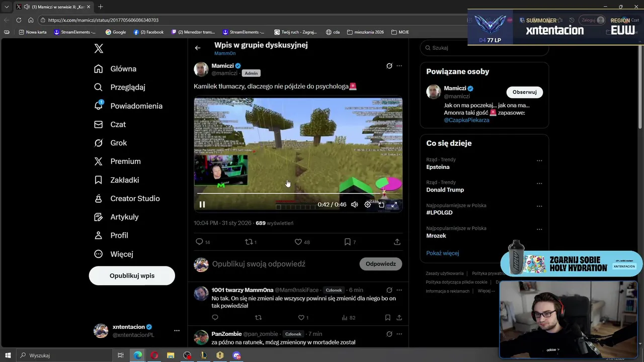Click Odpowiedz button
This screenshot has height=362, width=644.
tap(380, 264)
